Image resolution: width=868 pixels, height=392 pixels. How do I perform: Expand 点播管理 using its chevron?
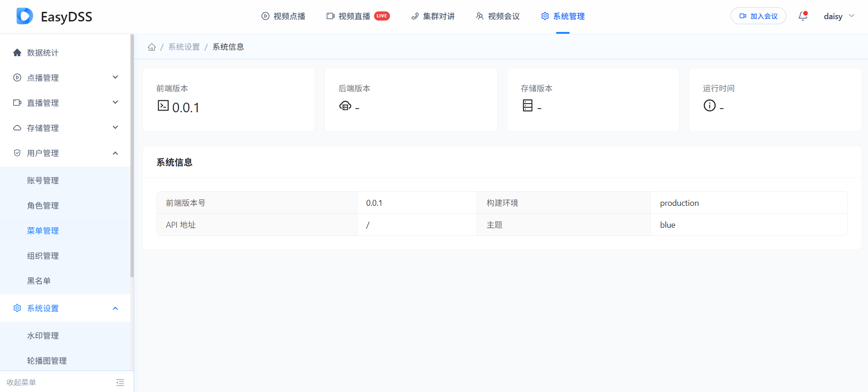pyautogui.click(x=115, y=77)
